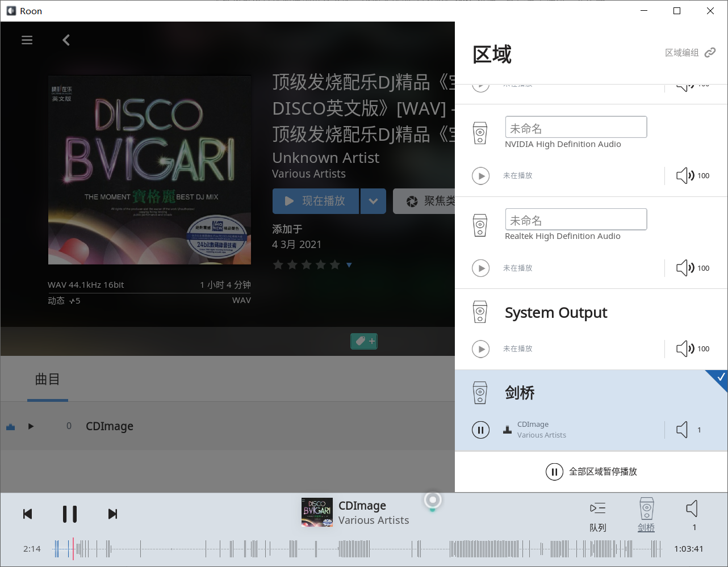Skip to previous track

[x=27, y=514]
